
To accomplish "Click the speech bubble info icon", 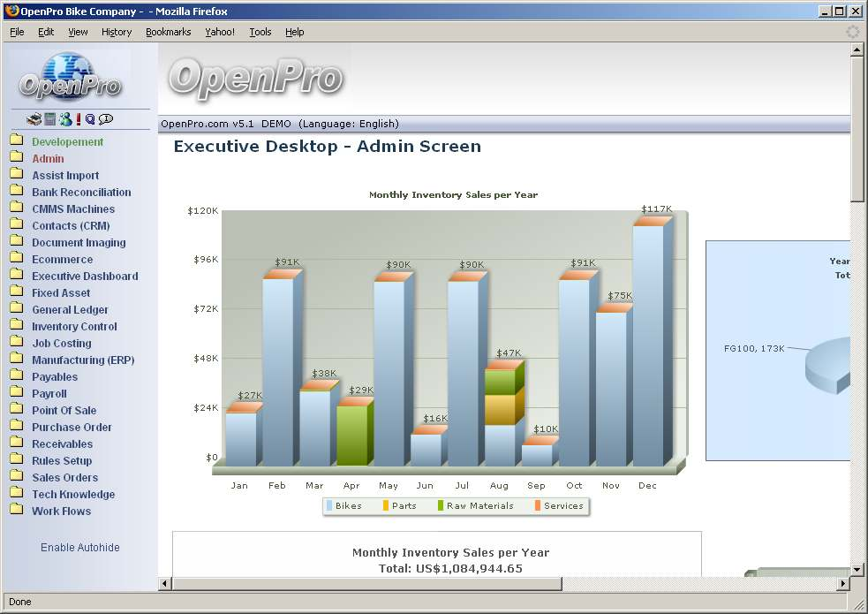I will click(106, 119).
